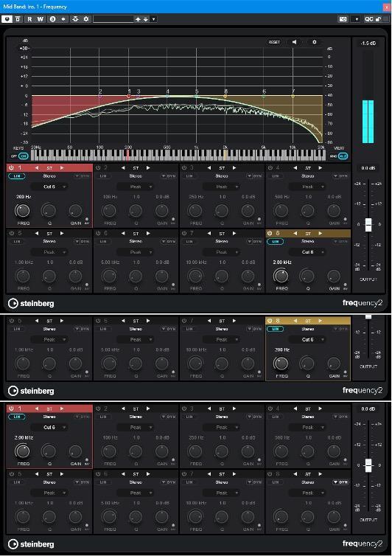Screen dimensions: 392x556
Task: Toggle the plugin activate power button in the toolbar
Action: [x=7, y=19]
